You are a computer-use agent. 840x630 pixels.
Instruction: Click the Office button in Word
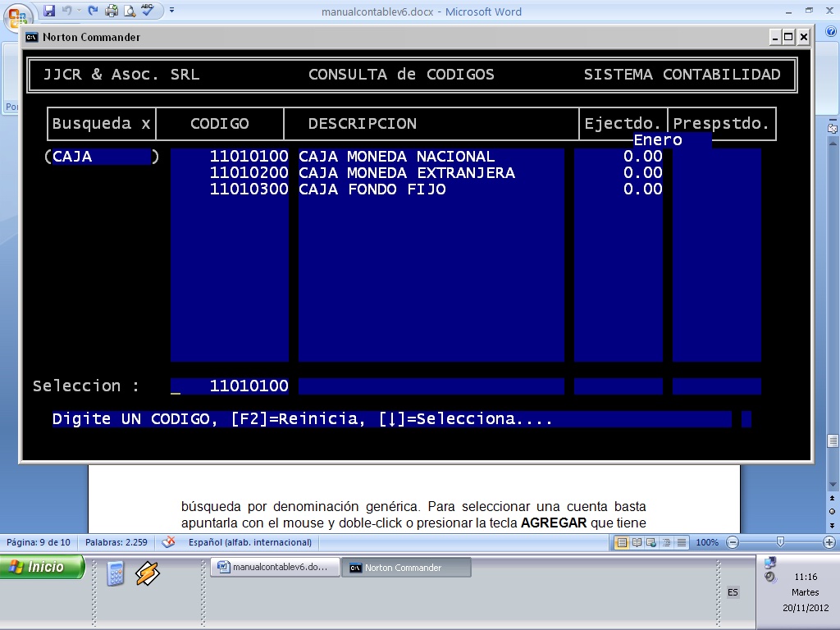tap(18, 10)
